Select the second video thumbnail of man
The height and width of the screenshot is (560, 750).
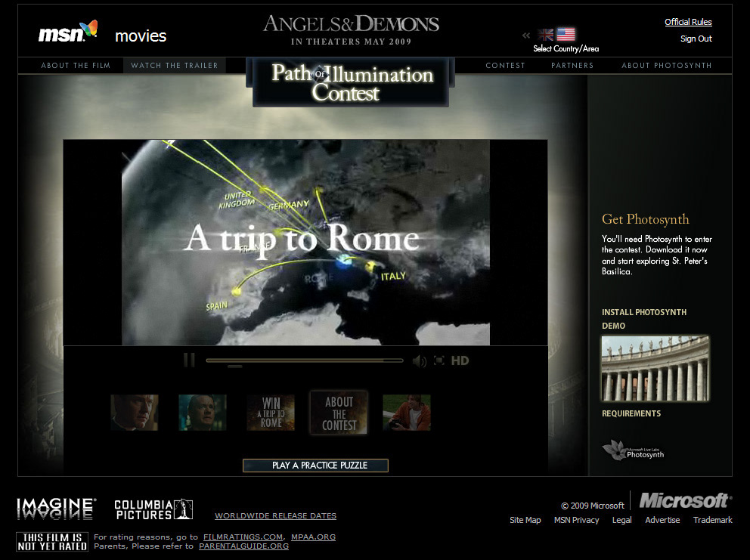(203, 412)
